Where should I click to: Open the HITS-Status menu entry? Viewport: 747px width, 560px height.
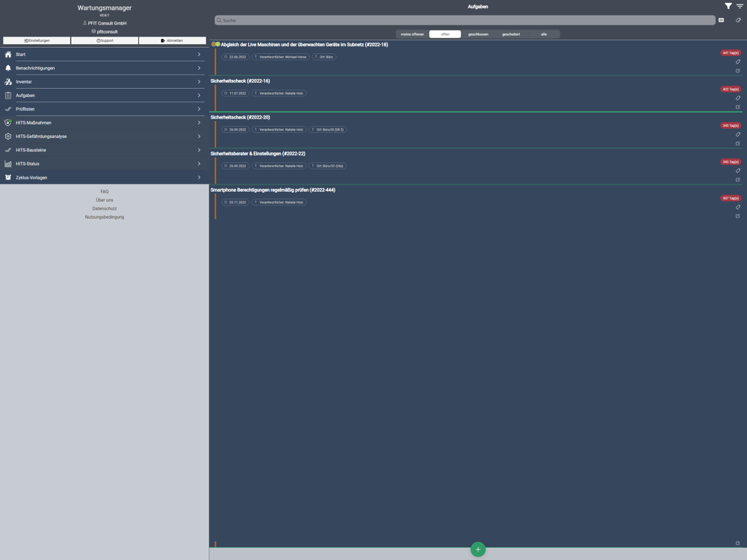[105, 164]
